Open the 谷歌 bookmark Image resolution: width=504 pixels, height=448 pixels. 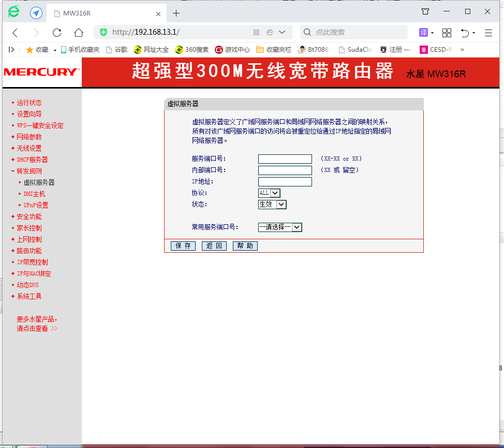117,50
